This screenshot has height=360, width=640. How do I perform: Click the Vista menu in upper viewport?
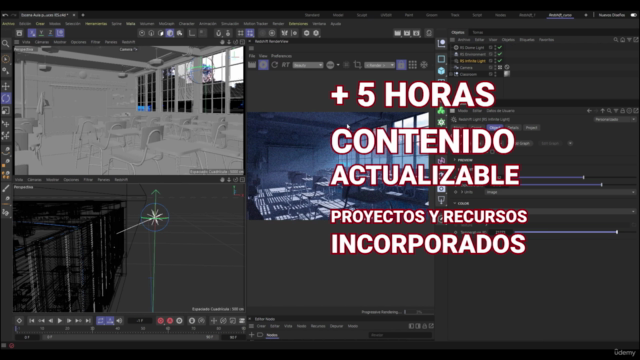click(x=26, y=42)
